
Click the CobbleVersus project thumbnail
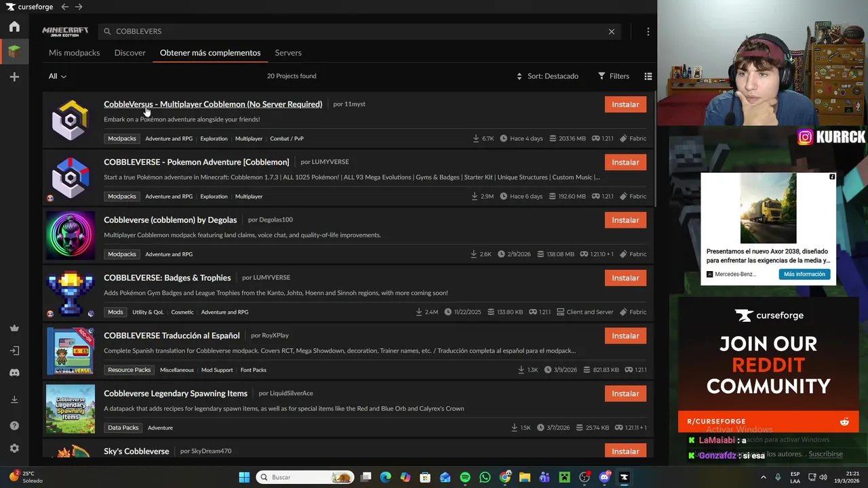[71, 120]
